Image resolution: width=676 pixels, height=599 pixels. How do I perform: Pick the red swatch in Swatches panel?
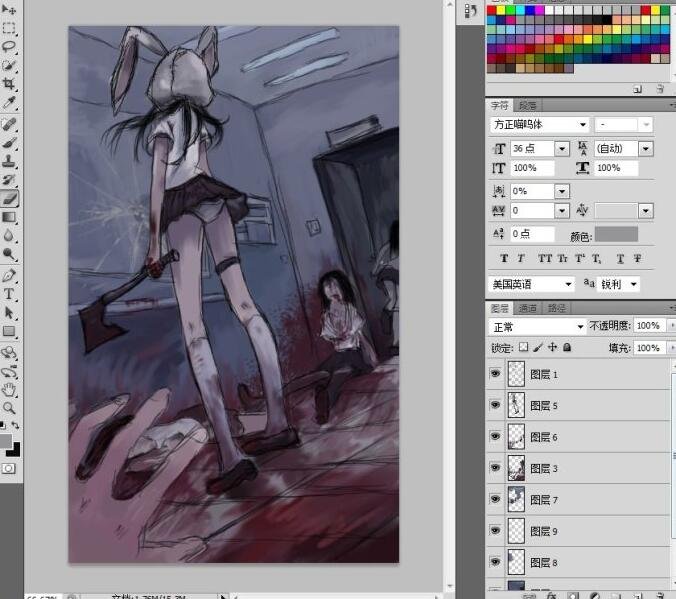(492, 10)
